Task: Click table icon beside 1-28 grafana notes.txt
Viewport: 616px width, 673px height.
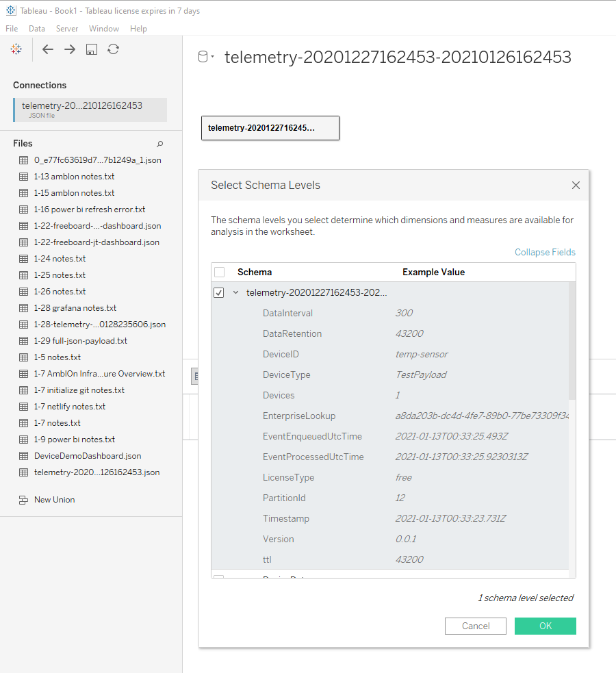Action: pyautogui.click(x=23, y=308)
